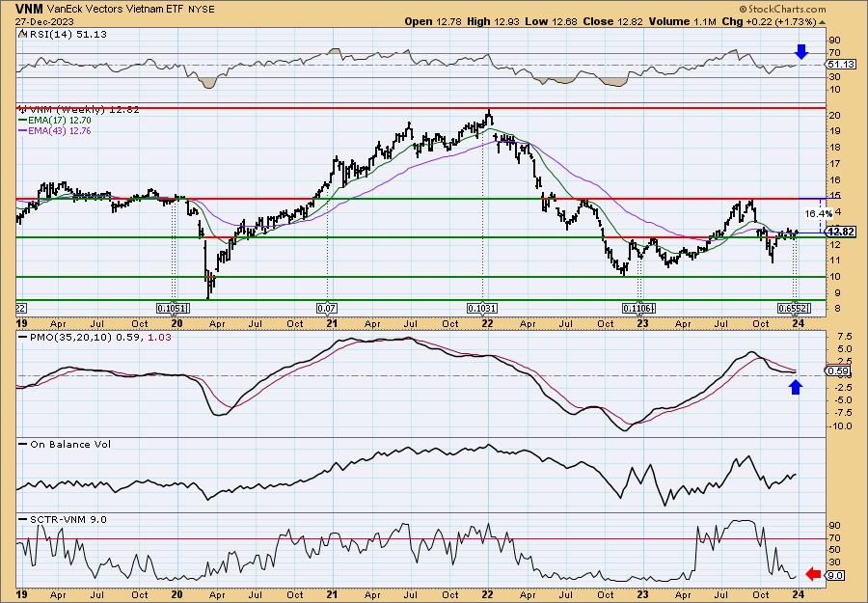Click the 16.4% upside annotation

point(818,213)
